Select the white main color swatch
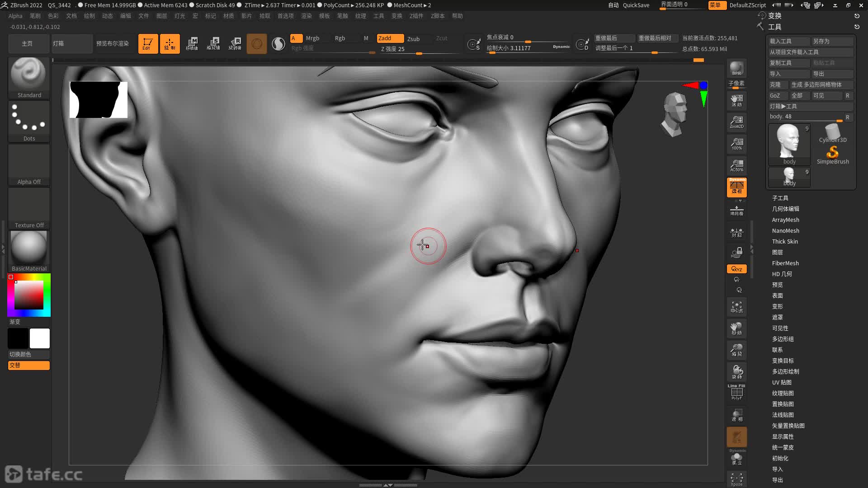This screenshot has width=868, height=488. 40,338
